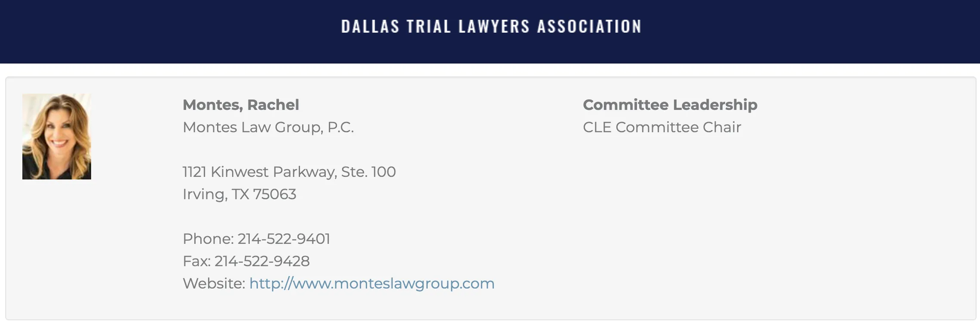Open Rachel Montes's profile photo

(x=57, y=137)
